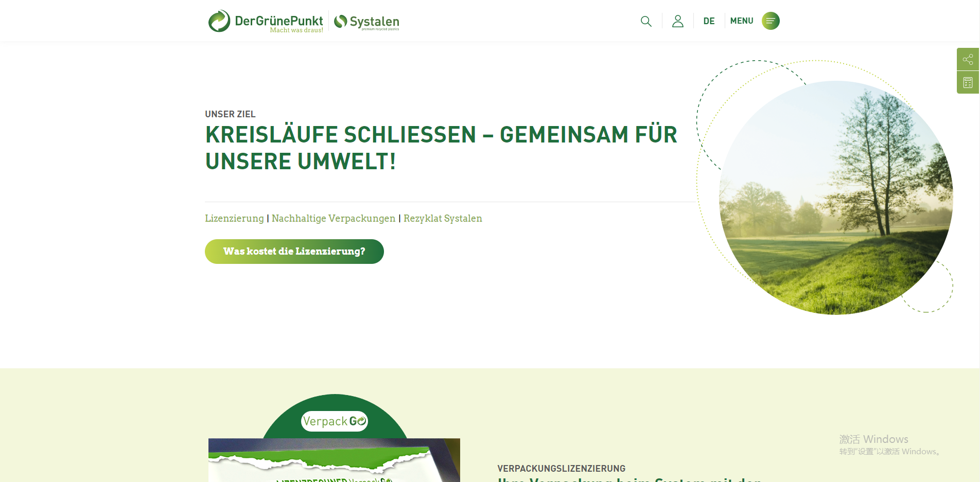
Task: Click the Systalen logo
Action: click(366, 22)
